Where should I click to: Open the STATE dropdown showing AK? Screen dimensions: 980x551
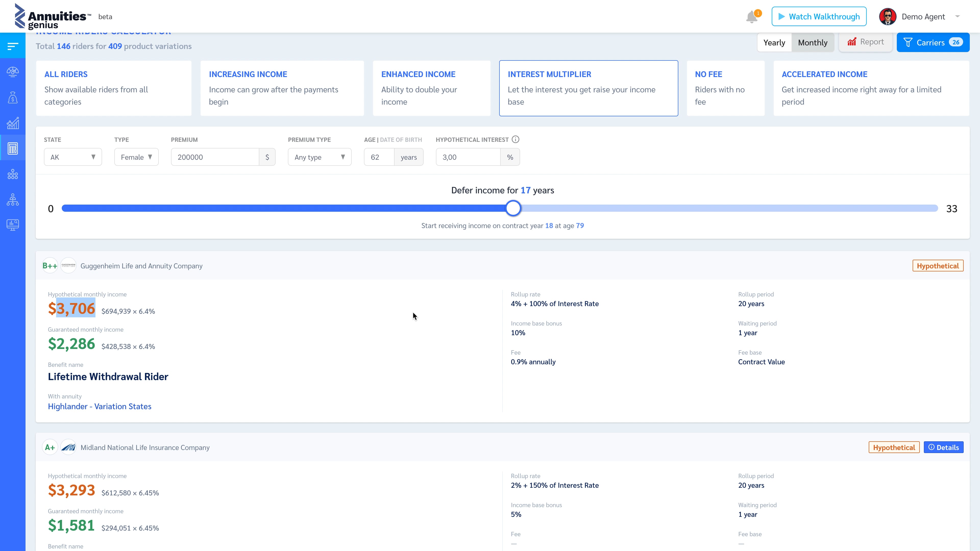73,157
